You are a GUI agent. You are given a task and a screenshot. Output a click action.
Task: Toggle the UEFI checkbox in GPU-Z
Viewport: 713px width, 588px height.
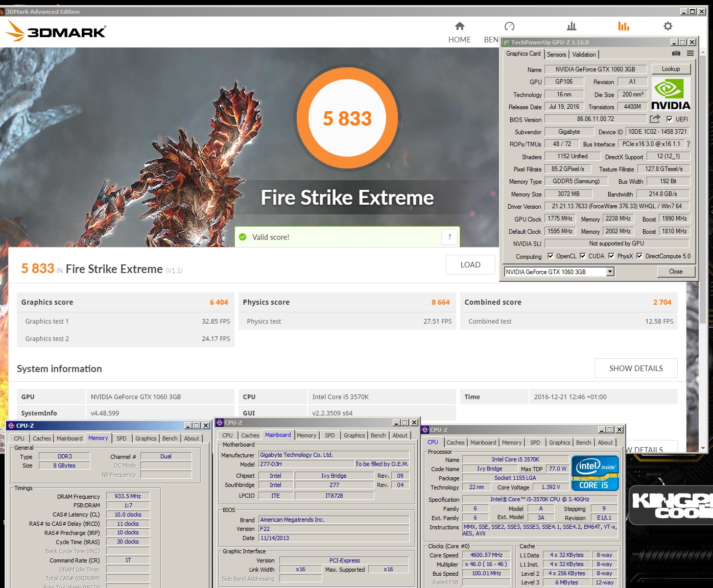pyautogui.click(x=670, y=119)
